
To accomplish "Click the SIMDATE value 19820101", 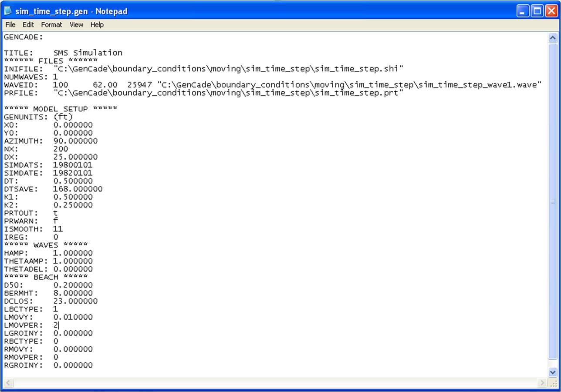I will click(73, 173).
